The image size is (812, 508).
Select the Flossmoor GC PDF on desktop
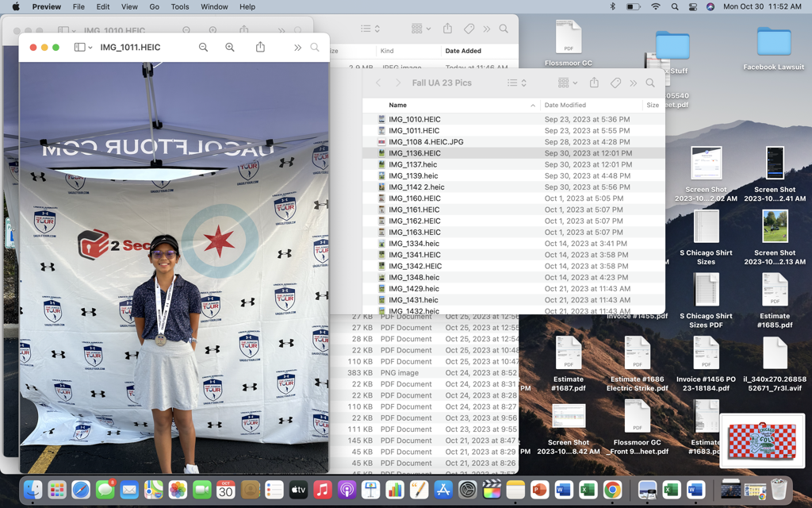click(569, 37)
